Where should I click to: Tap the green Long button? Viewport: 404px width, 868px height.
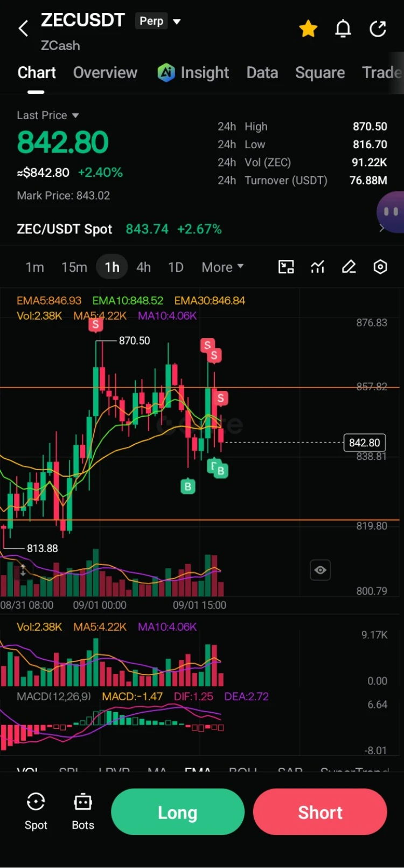coord(178,812)
